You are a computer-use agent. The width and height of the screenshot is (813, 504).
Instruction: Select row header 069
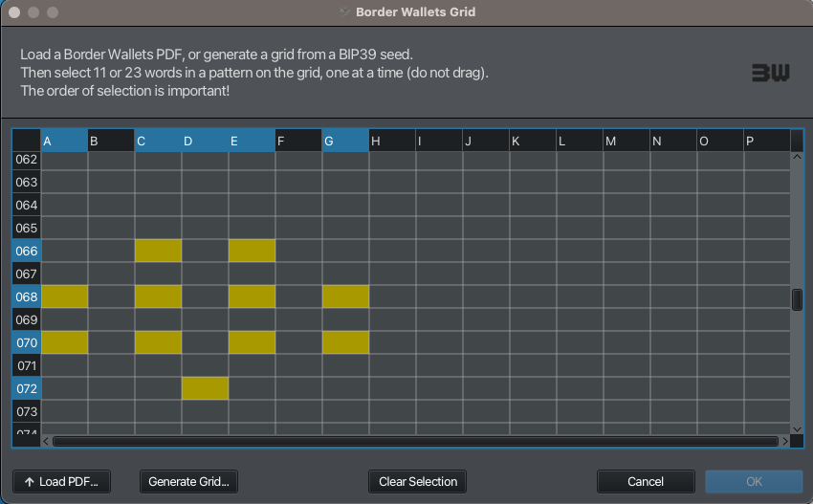pos(27,319)
